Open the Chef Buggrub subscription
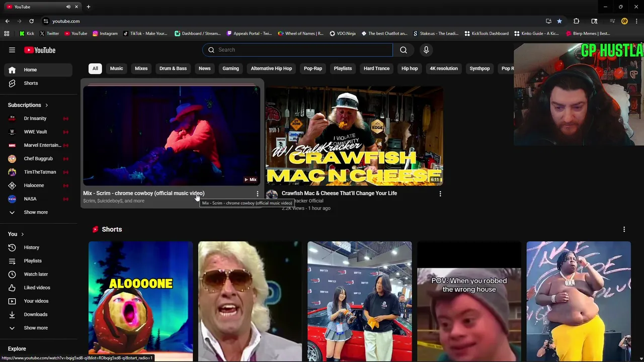 [x=38, y=159]
